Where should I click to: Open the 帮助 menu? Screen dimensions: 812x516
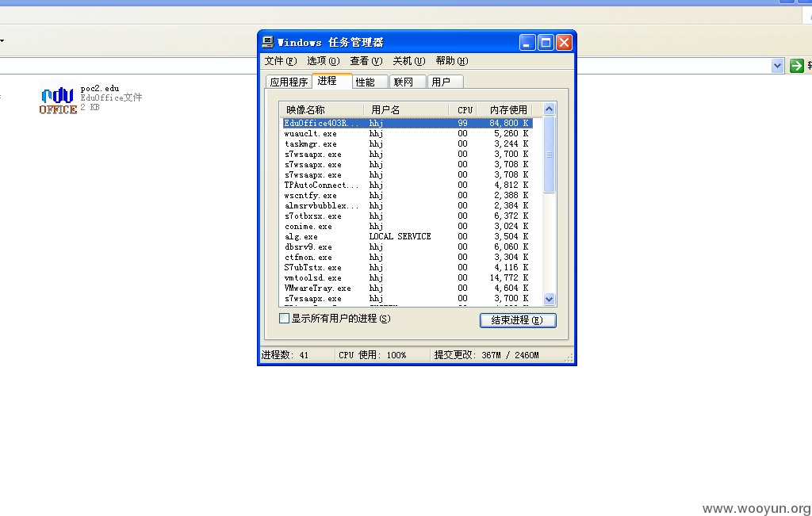pos(451,61)
